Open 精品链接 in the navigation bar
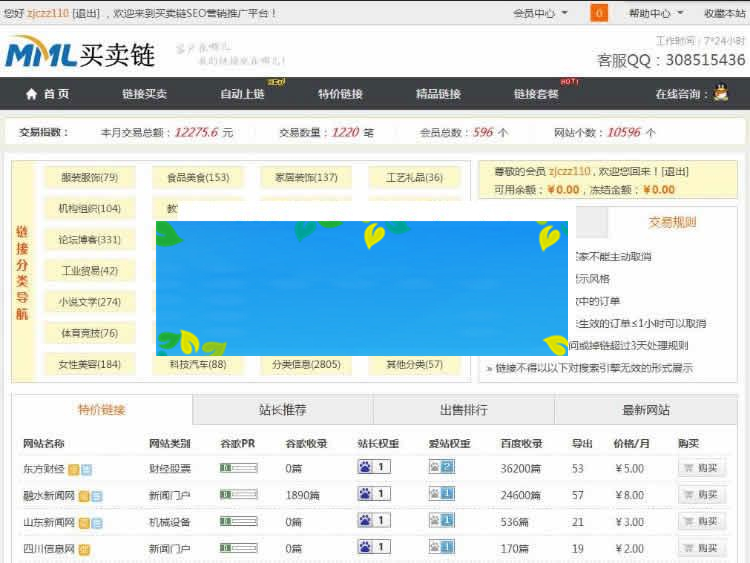Image resolution: width=750 pixels, height=563 pixels. pyautogui.click(x=438, y=94)
